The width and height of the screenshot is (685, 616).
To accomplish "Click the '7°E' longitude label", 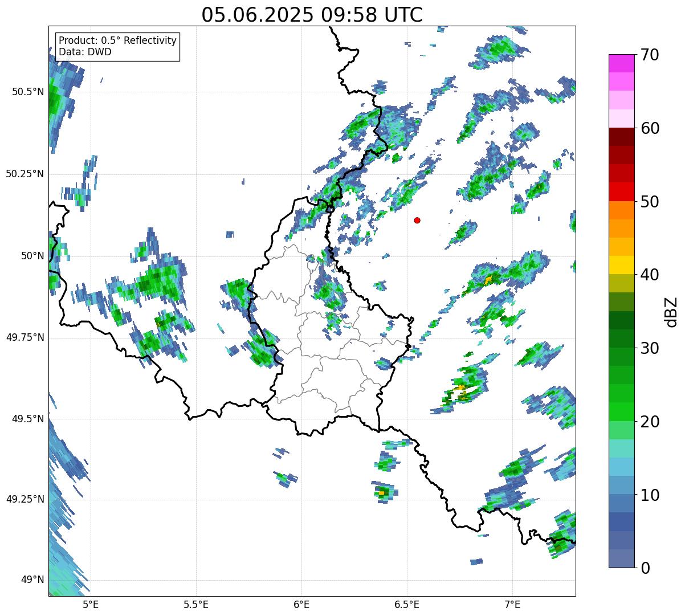I will coord(512,604).
